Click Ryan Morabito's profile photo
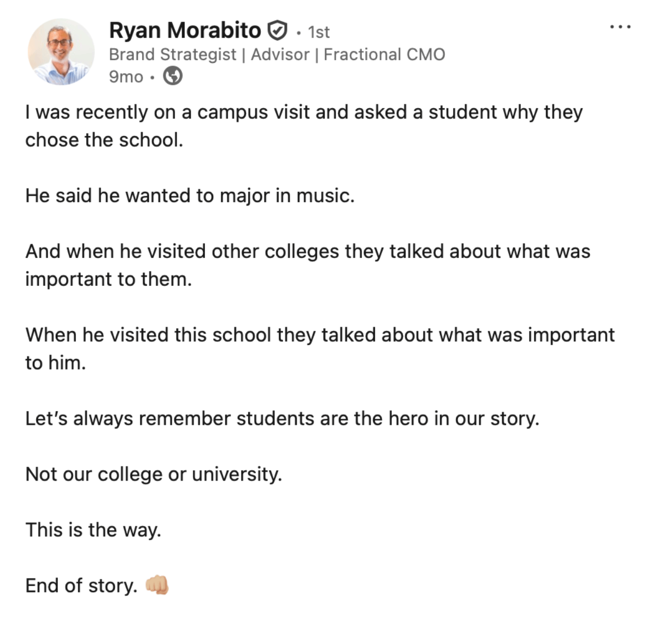The height and width of the screenshot is (644, 646). tap(61, 52)
